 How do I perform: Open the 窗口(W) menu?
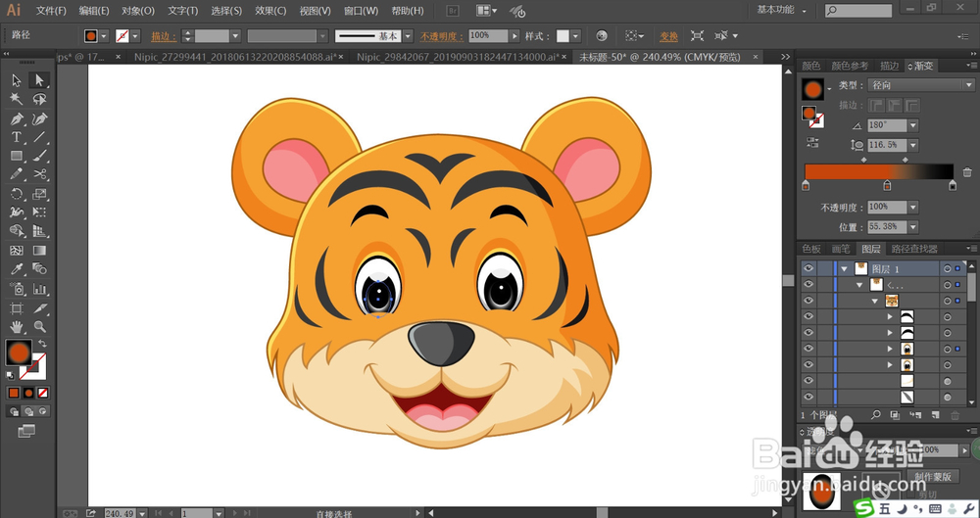(362, 11)
